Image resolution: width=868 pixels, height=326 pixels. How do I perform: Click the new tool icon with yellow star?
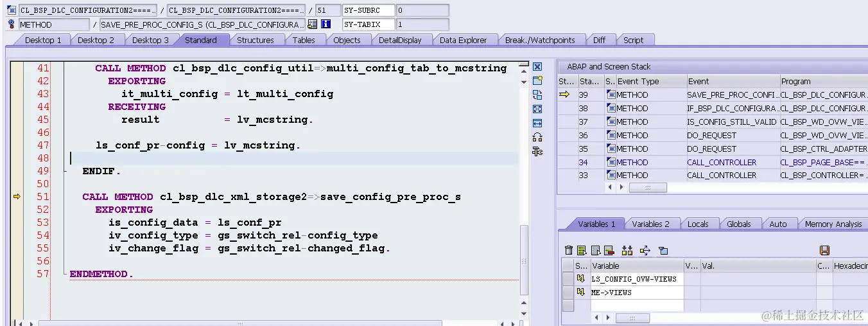point(537,81)
